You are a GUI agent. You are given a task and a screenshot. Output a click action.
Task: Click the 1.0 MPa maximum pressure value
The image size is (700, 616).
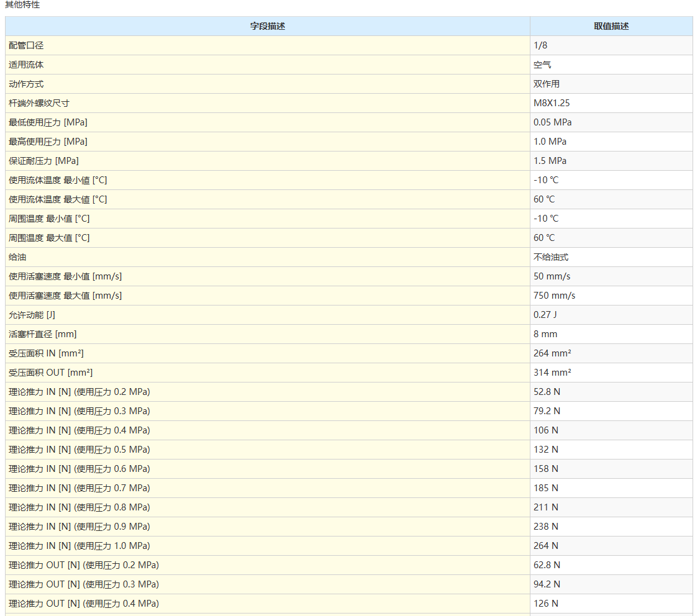pos(550,142)
